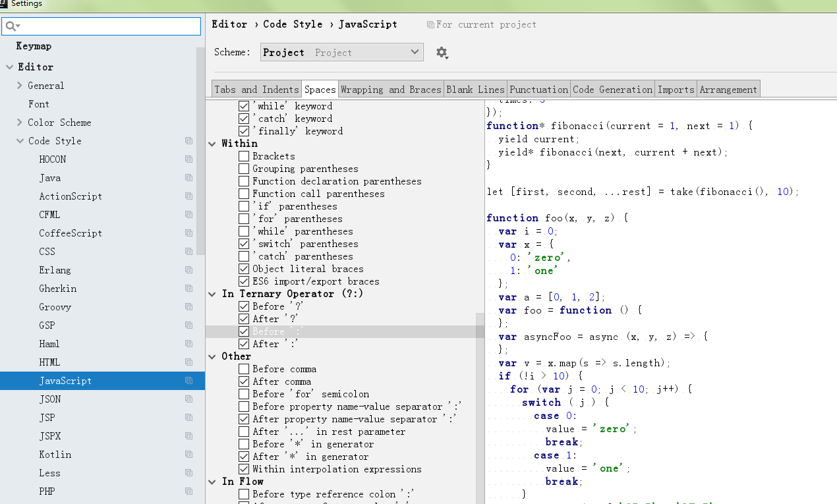The width and height of the screenshot is (837, 504).
Task: Click the project icon beside Gherkin
Action: pos(188,289)
